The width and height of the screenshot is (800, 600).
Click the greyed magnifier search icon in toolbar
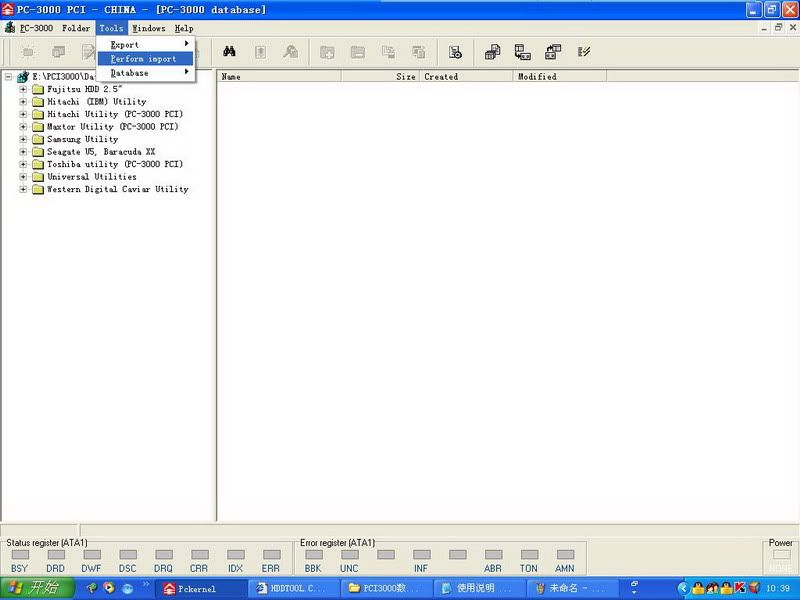[x=290, y=52]
